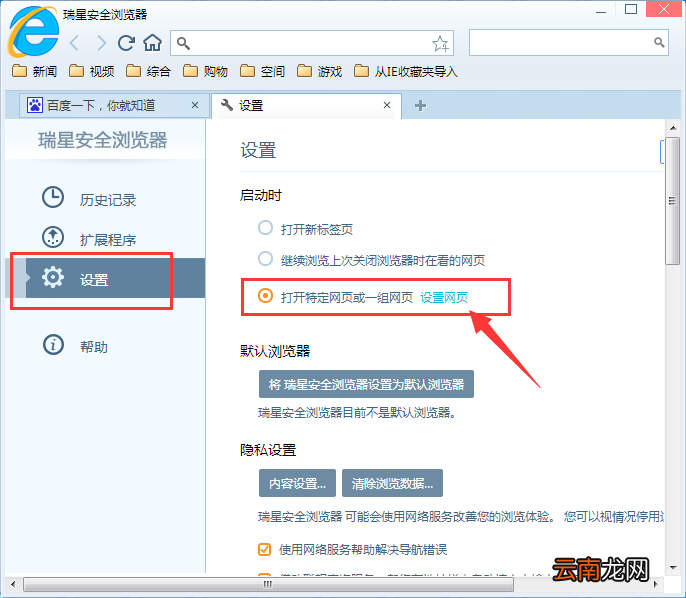Click the horizontal scrollbar right arrow
The height and width of the screenshot is (598, 686).
point(655,584)
